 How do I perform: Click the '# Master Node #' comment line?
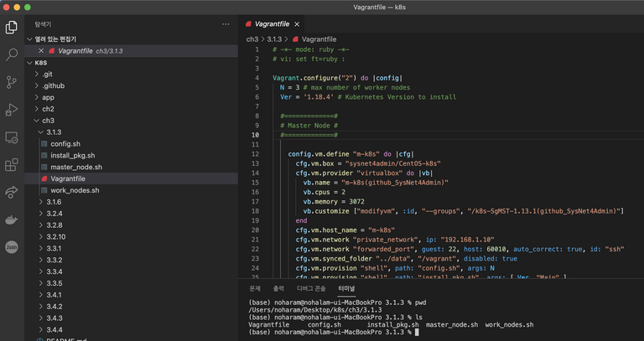pyautogui.click(x=309, y=126)
